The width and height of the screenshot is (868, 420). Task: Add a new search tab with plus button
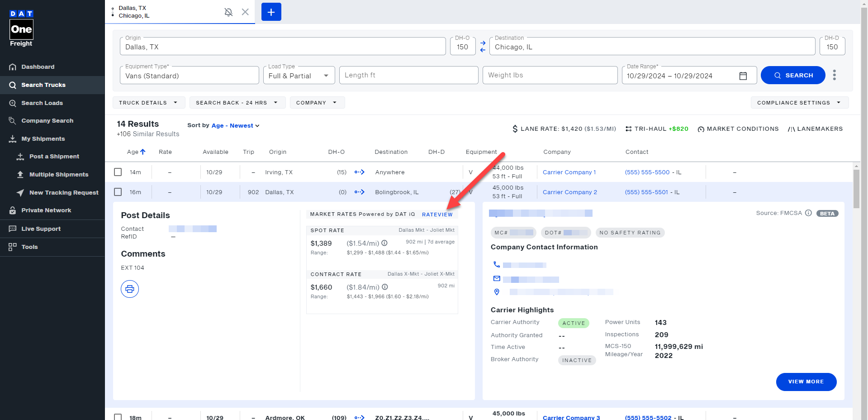point(271,12)
